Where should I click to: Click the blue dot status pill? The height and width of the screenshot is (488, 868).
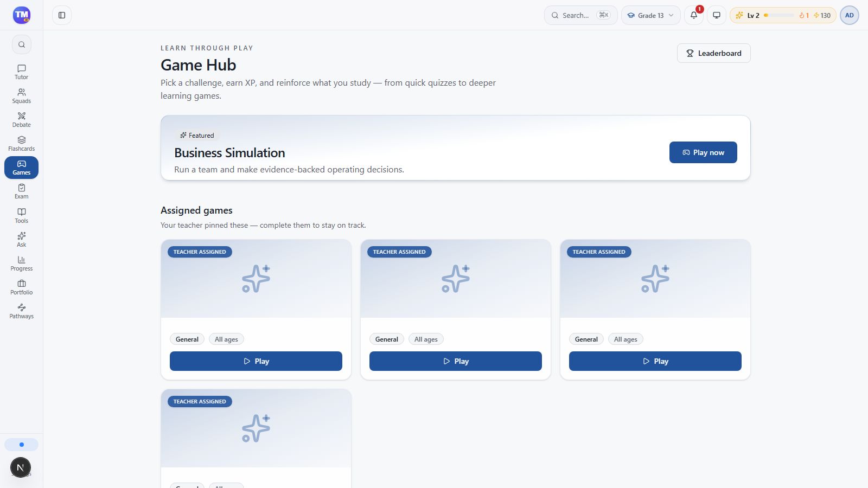coord(22,445)
